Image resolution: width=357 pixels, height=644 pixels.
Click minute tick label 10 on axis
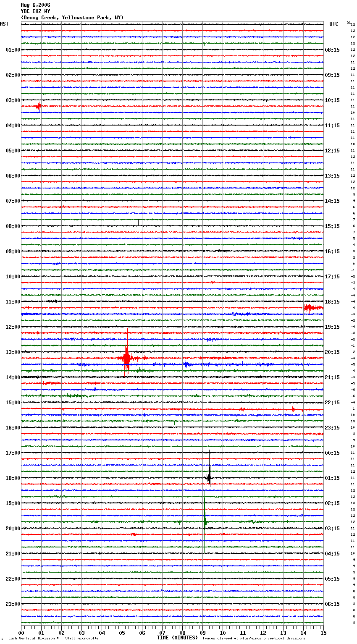[x=223, y=633]
